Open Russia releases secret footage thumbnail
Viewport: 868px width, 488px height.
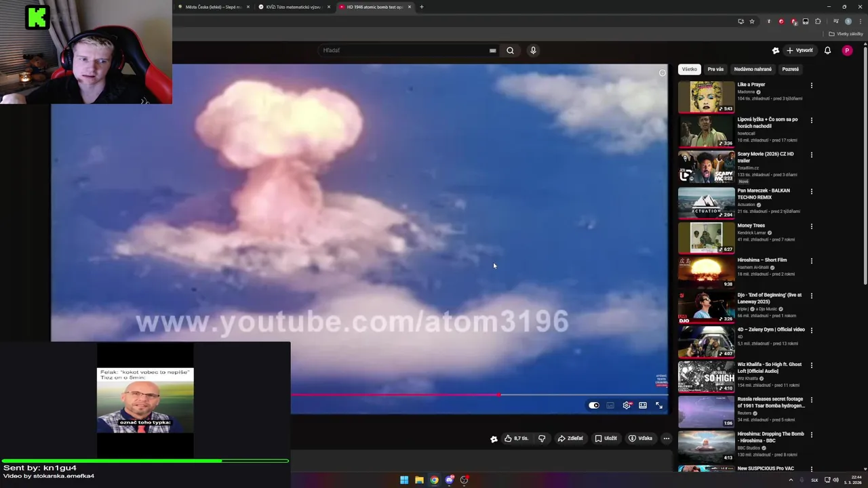tap(706, 411)
